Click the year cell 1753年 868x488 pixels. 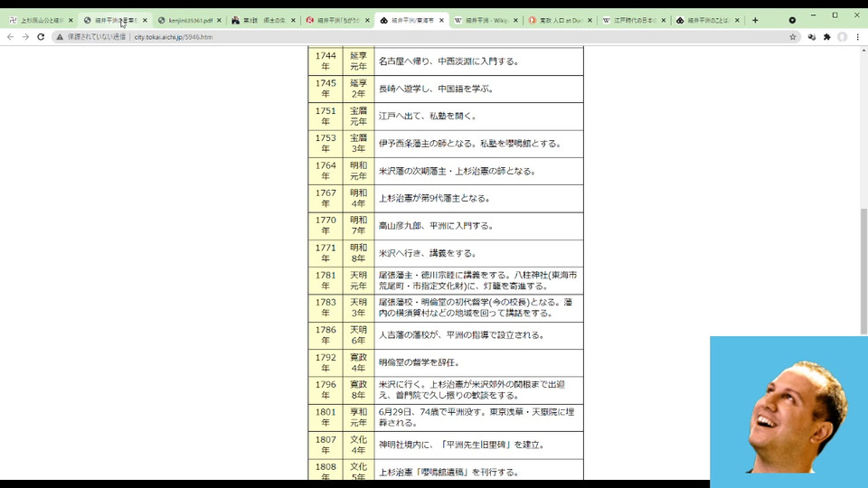[x=325, y=144]
